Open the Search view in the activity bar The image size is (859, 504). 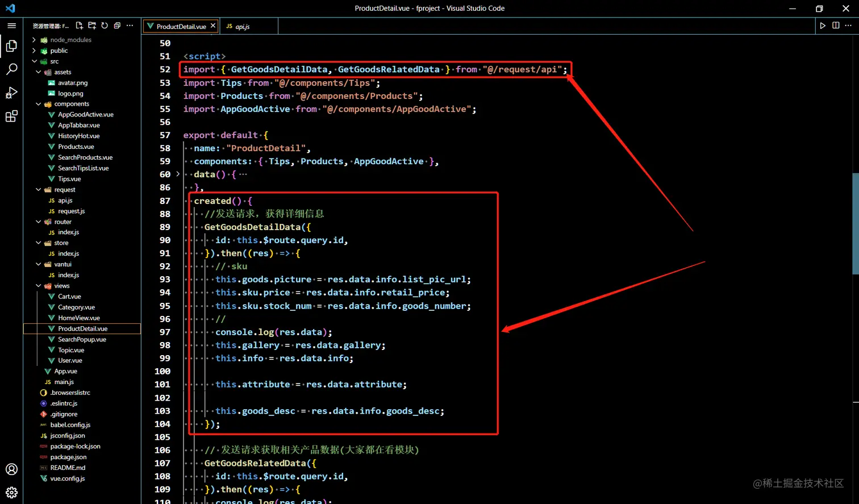point(11,69)
